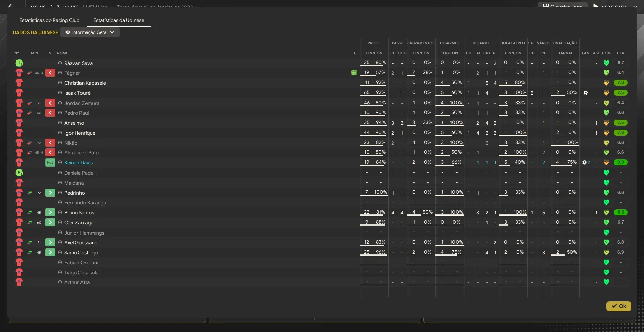The width and height of the screenshot is (644, 332).
Task: Click the substituted-on arrow for Axel Guessand
Action: coord(50,242)
